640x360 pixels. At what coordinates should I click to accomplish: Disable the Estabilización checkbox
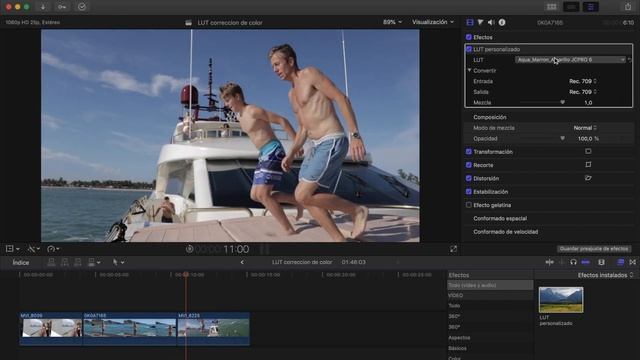[469, 191]
